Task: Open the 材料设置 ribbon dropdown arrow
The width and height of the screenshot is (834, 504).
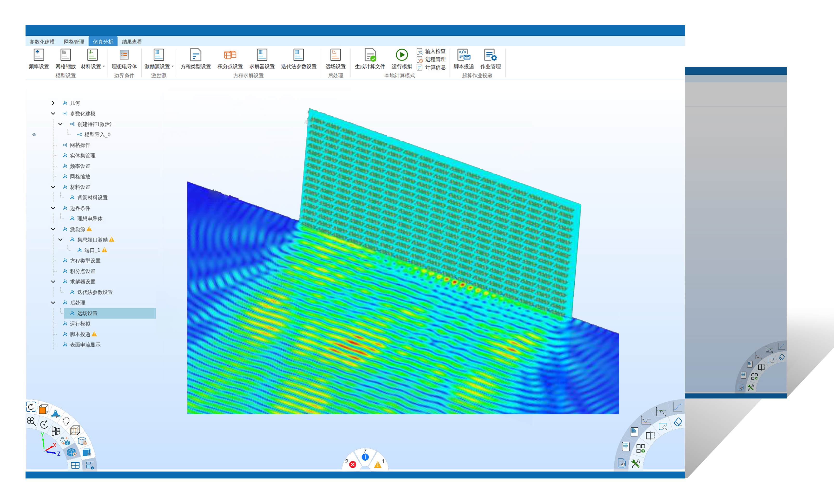Action: (x=104, y=67)
